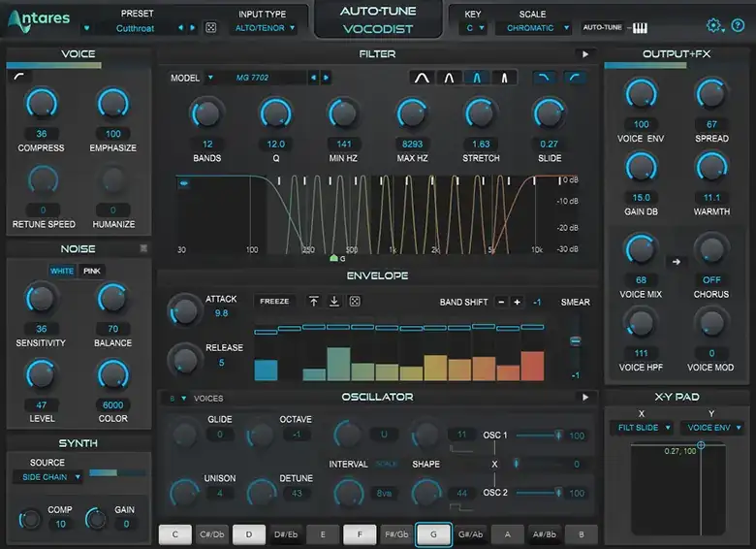Click the Gain dB value 15.0
The height and width of the screenshot is (549, 756).
click(642, 197)
